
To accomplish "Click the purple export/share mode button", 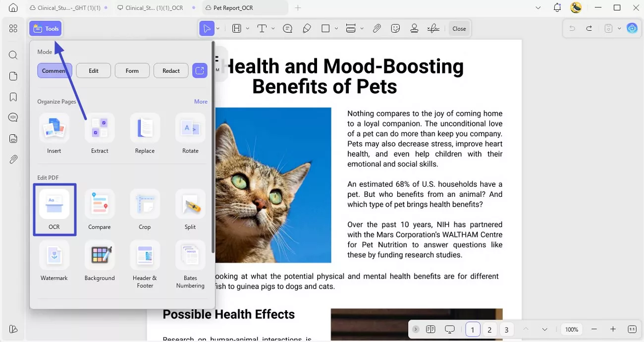I will pyautogui.click(x=200, y=71).
